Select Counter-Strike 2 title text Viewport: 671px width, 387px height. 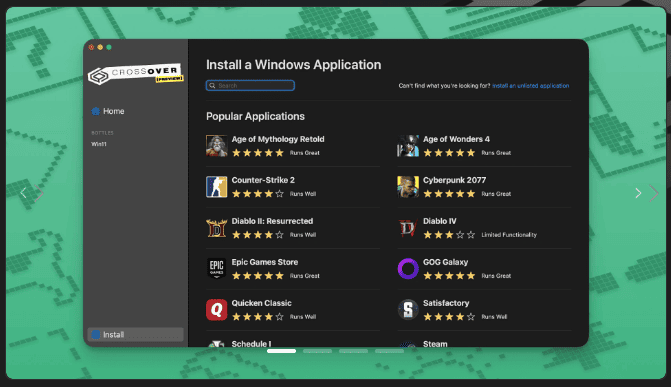263,180
